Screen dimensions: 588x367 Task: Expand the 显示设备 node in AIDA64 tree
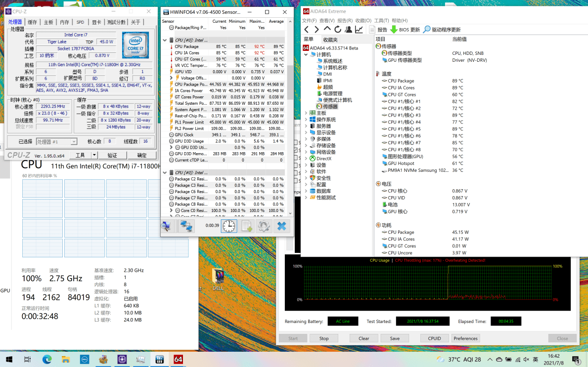(x=306, y=132)
